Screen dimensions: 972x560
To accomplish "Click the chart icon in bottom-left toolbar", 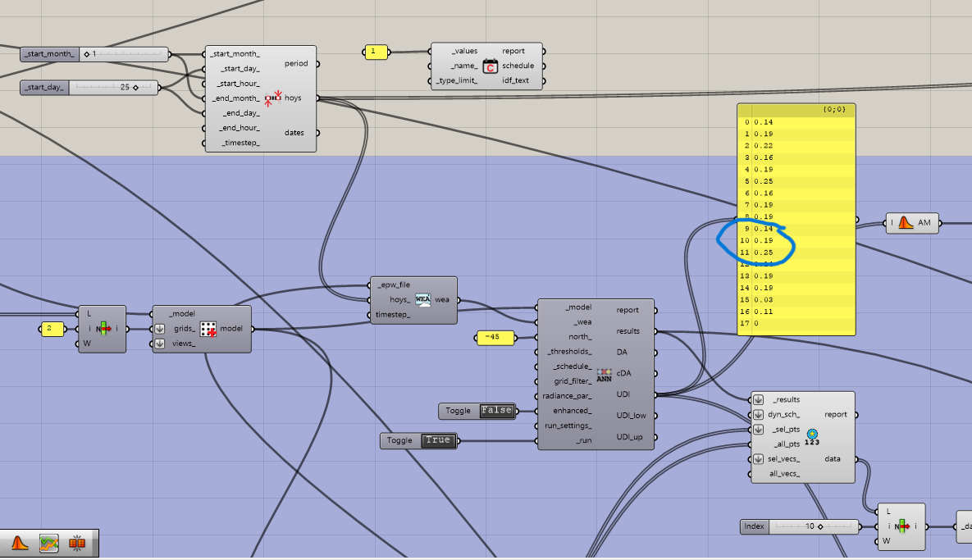I will (49, 543).
